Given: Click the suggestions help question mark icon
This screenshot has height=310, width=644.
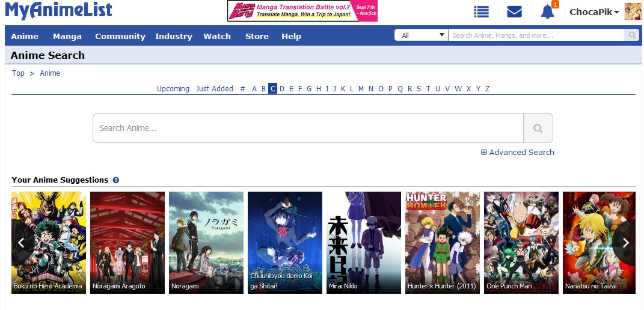Looking at the screenshot, I should (x=116, y=180).
